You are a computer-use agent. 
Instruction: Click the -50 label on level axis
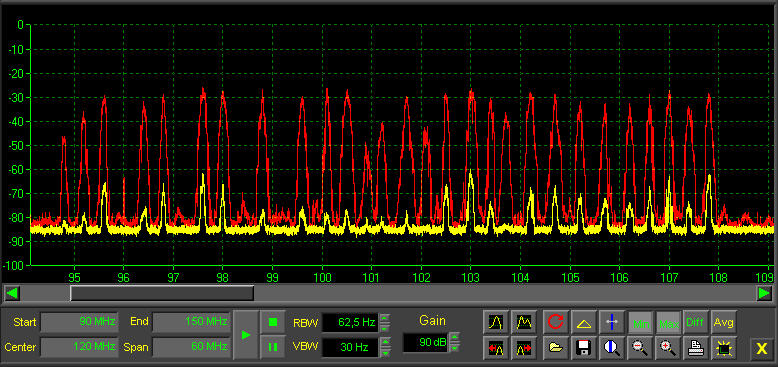pyautogui.click(x=17, y=146)
